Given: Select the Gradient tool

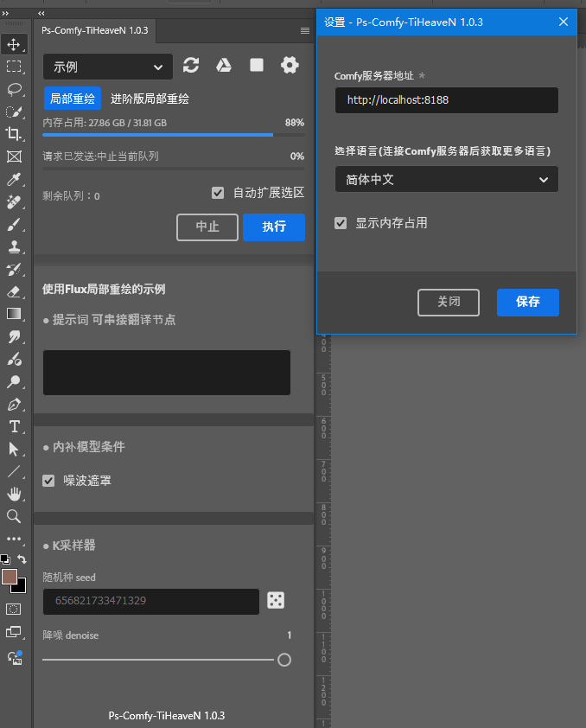Looking at the screenshot, I should pyautogui.click(x=14, y=314).
